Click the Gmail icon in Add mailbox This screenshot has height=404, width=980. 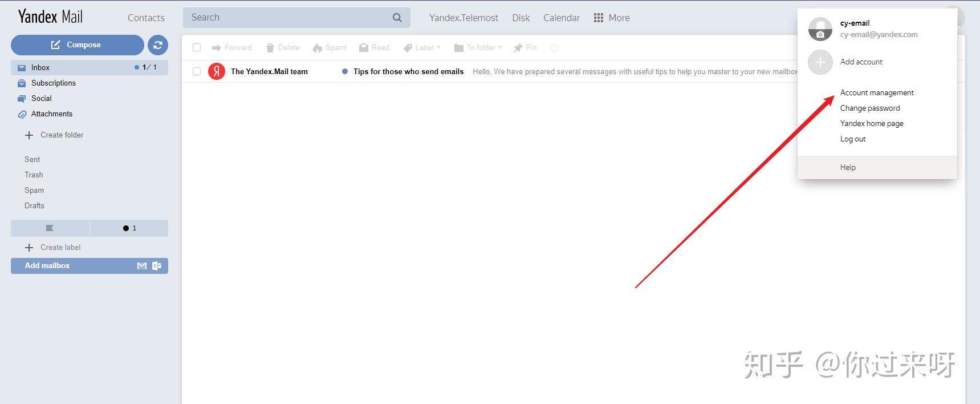point(142,266)
